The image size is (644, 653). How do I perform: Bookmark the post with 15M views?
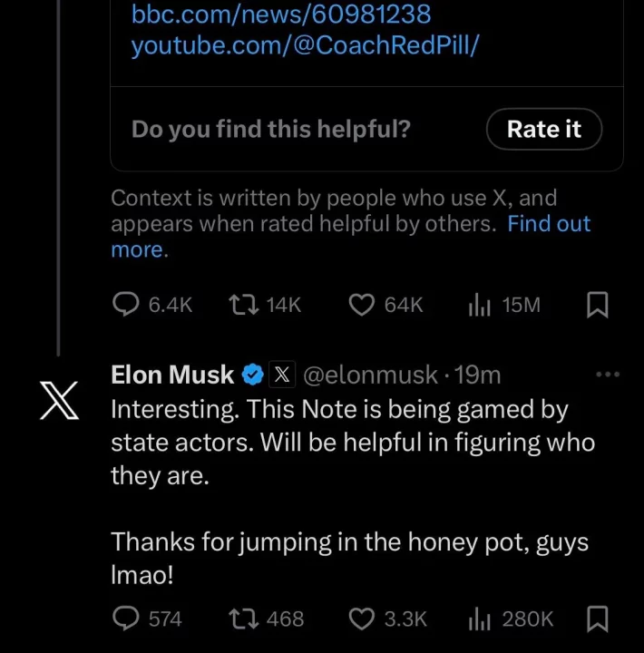(598, 305)
